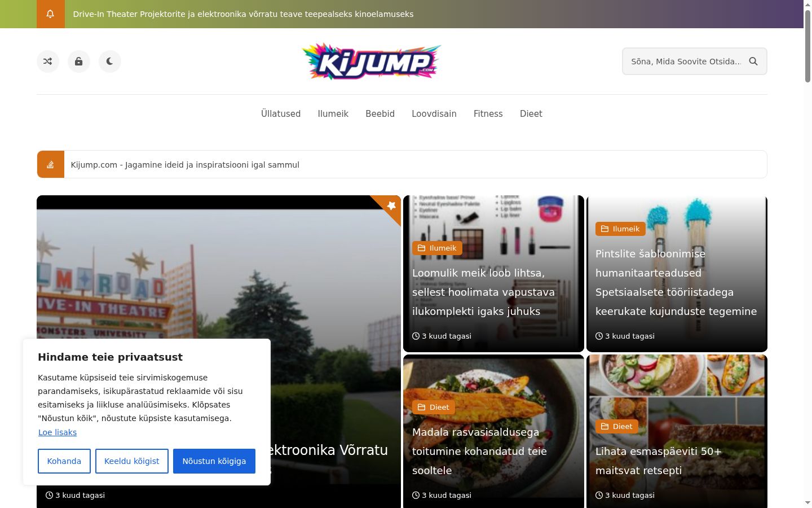Focus the search input field
812x508 pixels.
click(686, 62)
